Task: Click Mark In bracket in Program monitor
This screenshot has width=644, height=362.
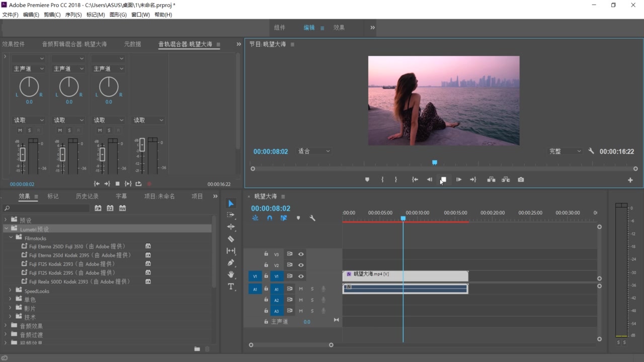Action: [382, 179]
